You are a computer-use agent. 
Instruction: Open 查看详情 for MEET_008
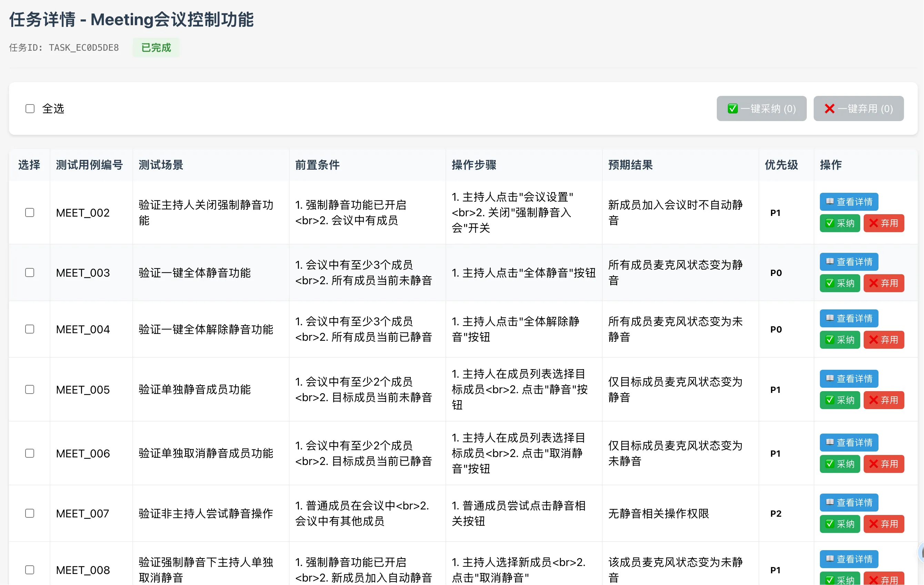coord(849,559)
